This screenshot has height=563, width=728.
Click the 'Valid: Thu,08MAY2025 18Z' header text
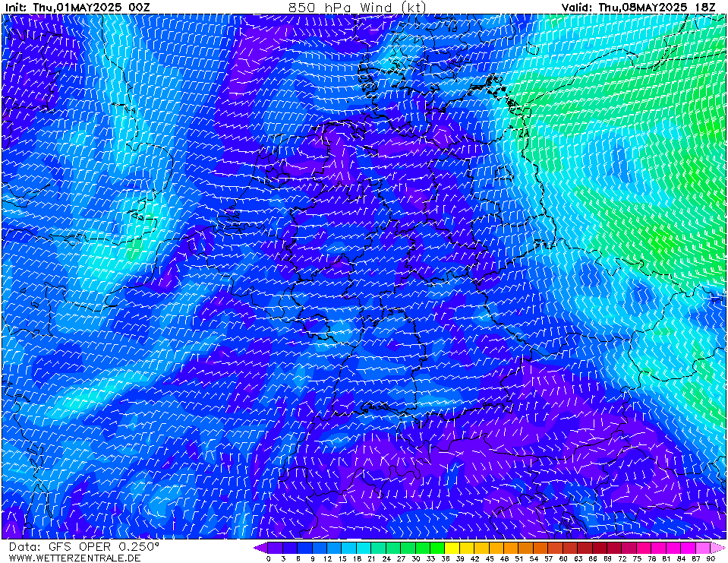click(638, 7)
